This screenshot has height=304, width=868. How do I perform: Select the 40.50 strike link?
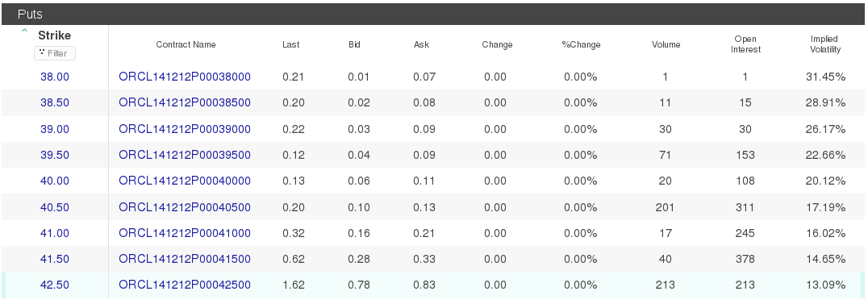(x=55, y=207)
